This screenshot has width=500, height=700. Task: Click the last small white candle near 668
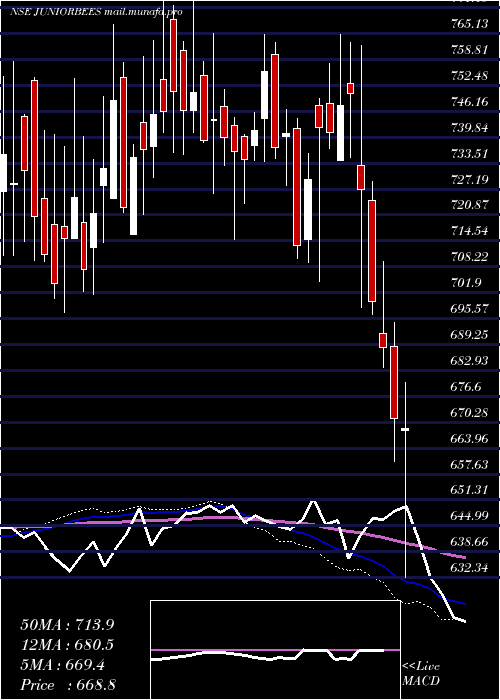pos(405,429)
